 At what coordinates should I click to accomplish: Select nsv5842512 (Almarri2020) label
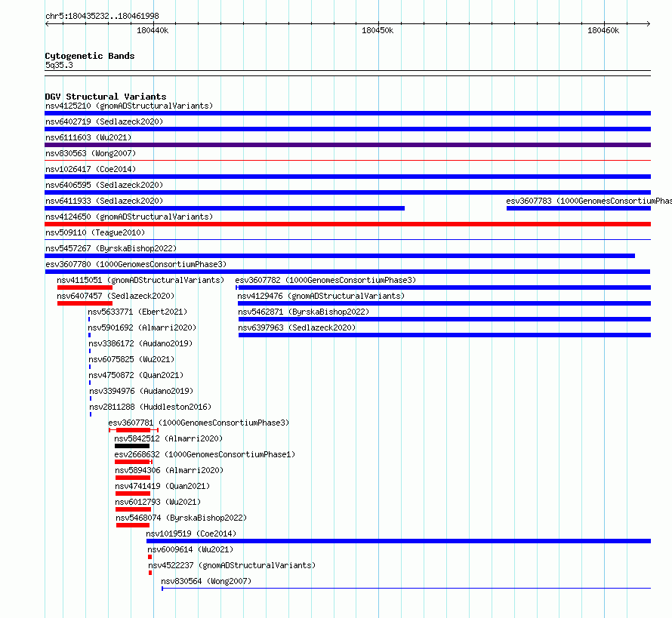click(x=168, y=438)
